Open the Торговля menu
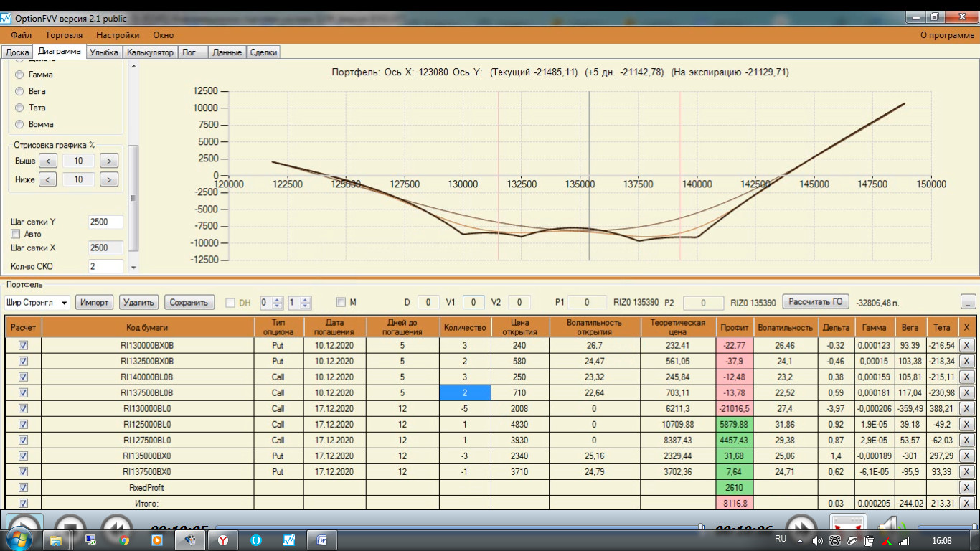This screenshot has height=551, width=980. point(64,34)
